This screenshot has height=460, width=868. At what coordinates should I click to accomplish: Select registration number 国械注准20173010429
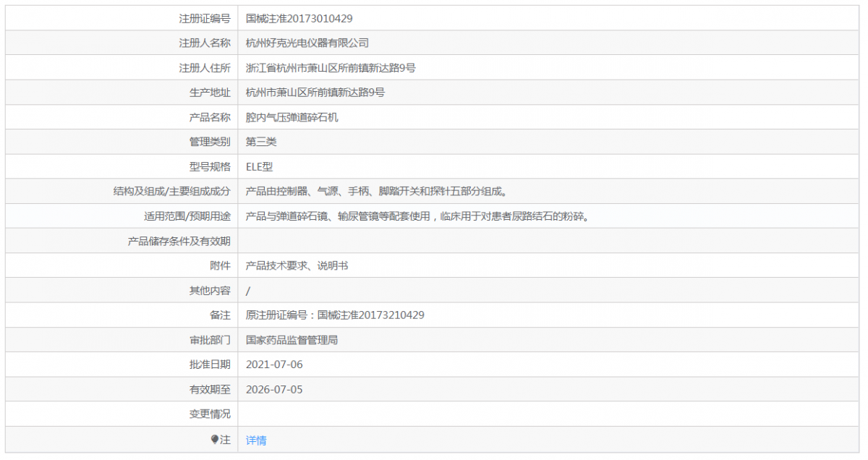click(299, 19)
